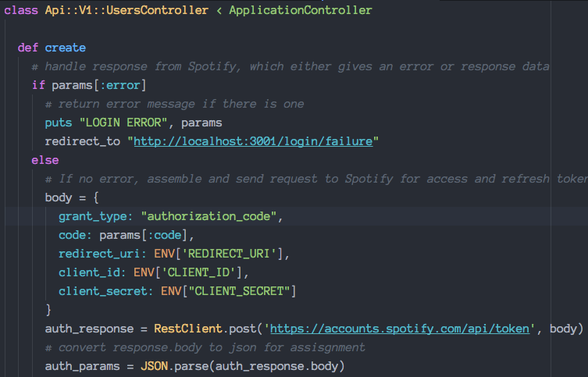This screenshot has height=377, width=588.
Task: Click the "CLIENT_SECRET" env string
Action: 239,292
